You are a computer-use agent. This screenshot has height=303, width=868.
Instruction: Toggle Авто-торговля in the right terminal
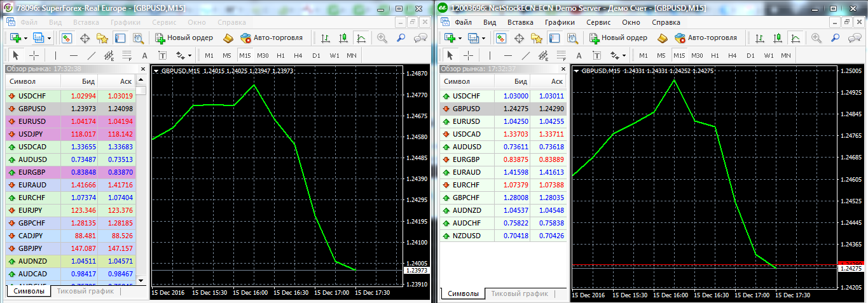coord(705,38)
